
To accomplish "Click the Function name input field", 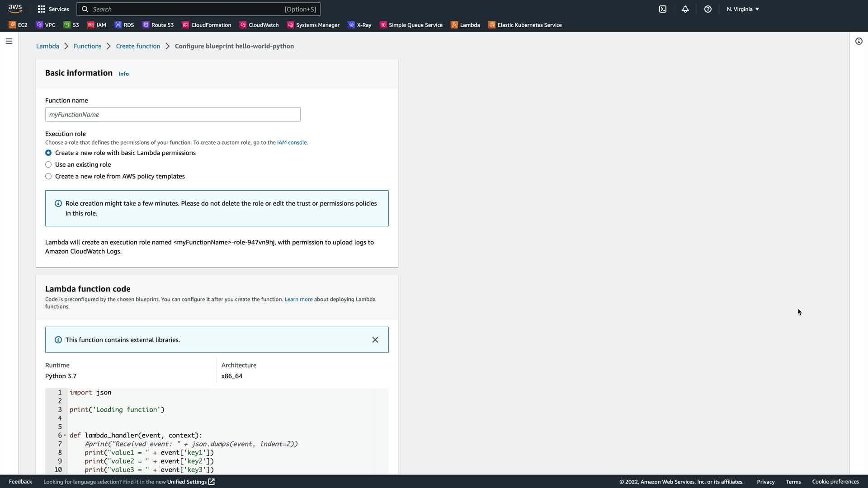I will pyautogui.click(x=173, y=114).
